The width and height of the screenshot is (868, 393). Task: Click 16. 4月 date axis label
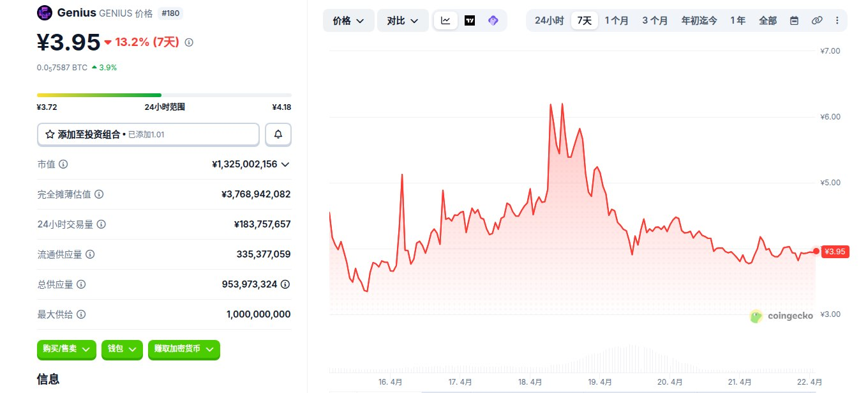pyautogui.click(x=390, y=382)
